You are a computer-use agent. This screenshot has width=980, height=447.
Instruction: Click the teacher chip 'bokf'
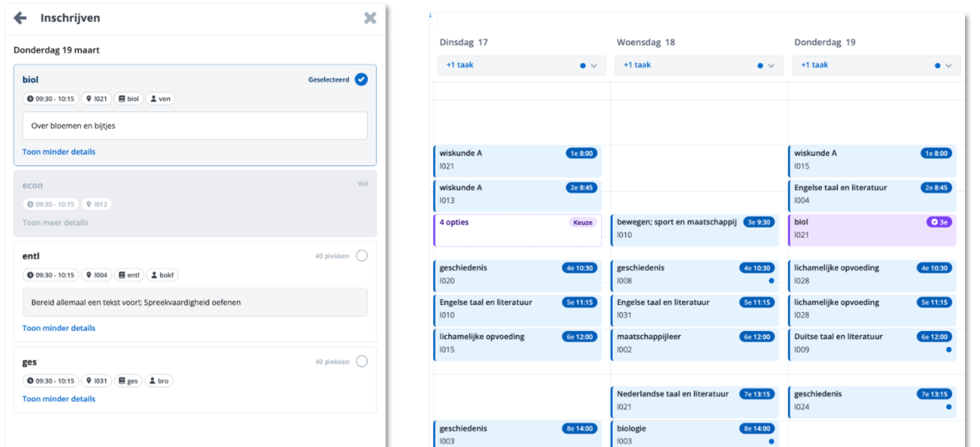click(x=162, y=275)
